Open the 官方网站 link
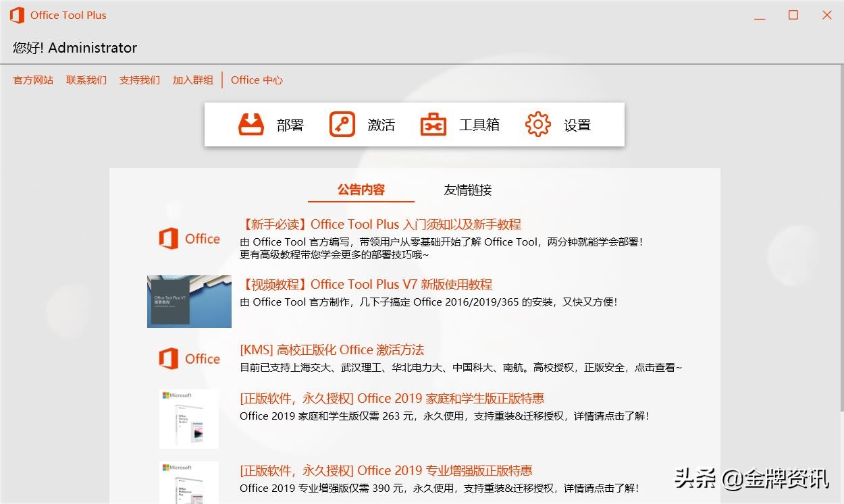The image size is (844, 504). coord(33,80)
